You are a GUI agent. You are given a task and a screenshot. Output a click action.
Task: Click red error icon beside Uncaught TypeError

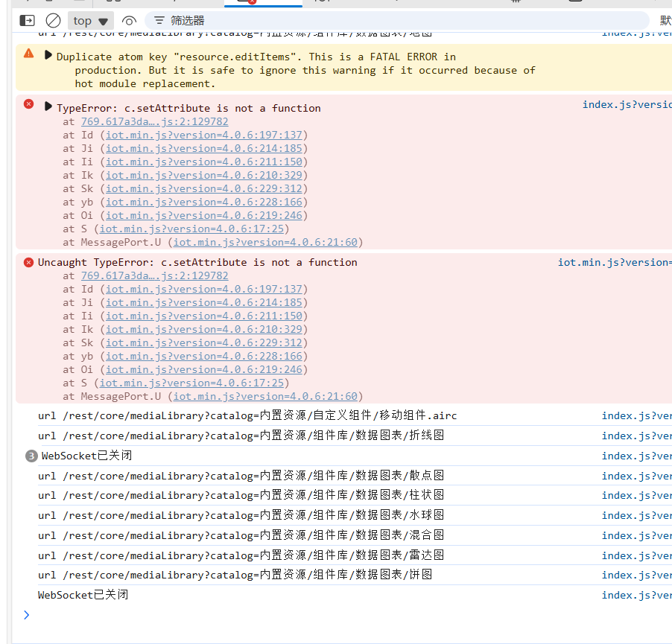[x=29, y=263]
